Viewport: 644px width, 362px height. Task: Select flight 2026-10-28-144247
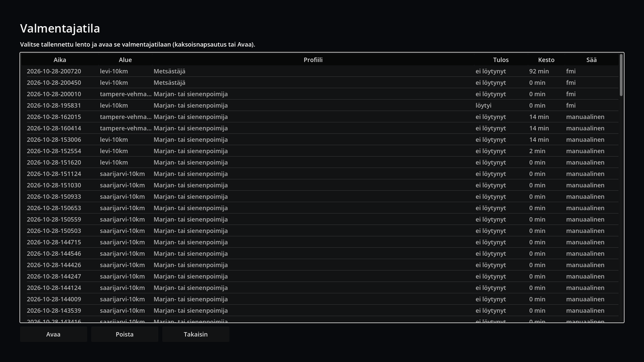pyautogui.click(x=323, y=277)
